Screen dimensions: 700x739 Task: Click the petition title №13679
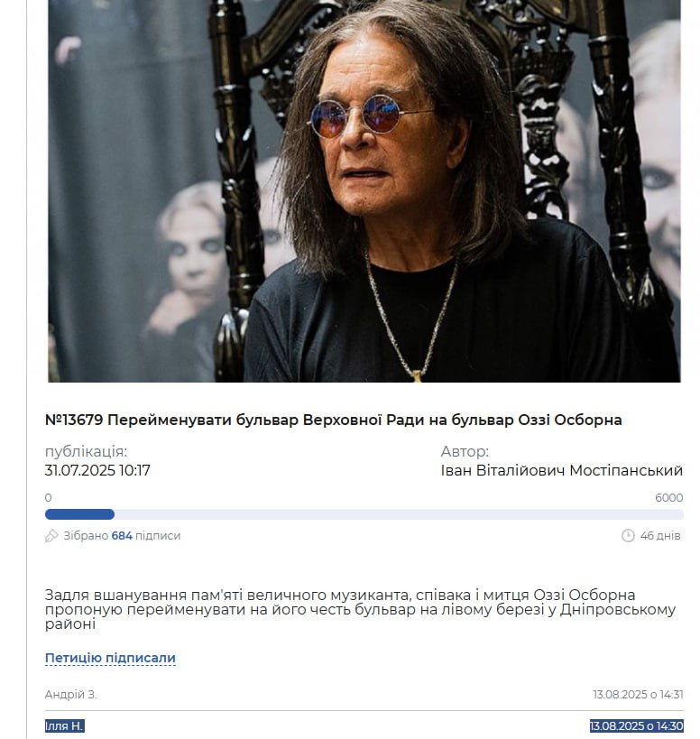[x=333, y=420]
